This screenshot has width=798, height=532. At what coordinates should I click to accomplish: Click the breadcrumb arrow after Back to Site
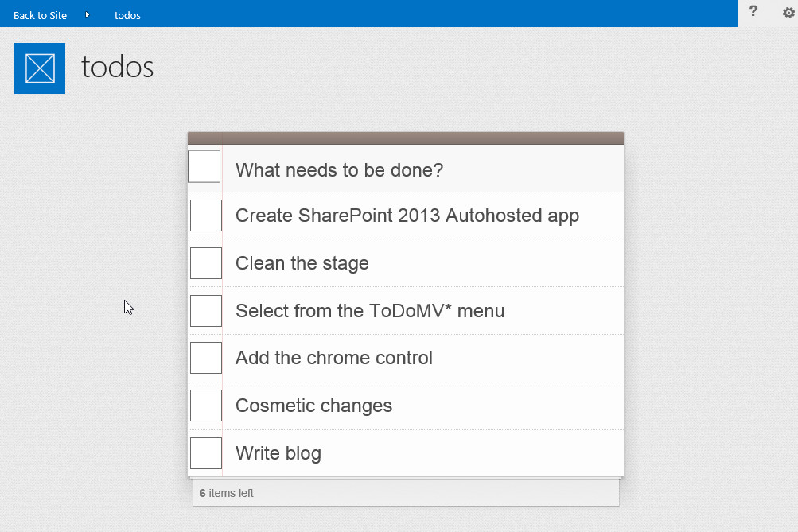(x=87, y=15)
